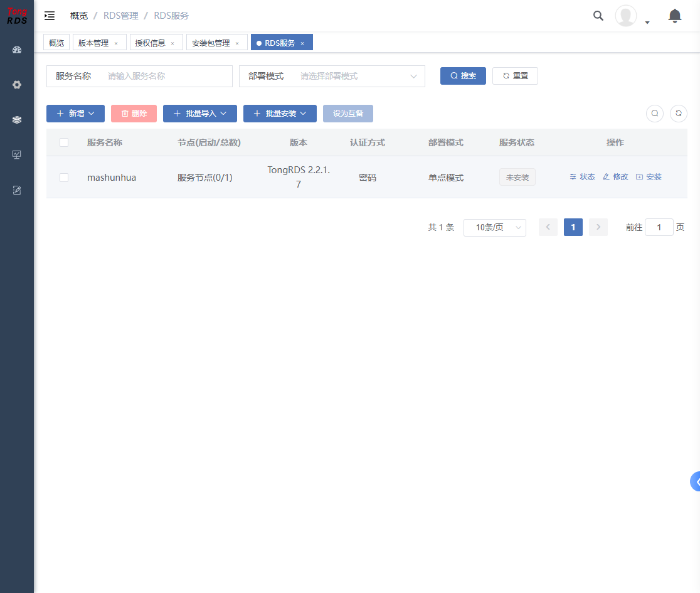Switch to the 版本管理 tab

[x=93, y=43]
